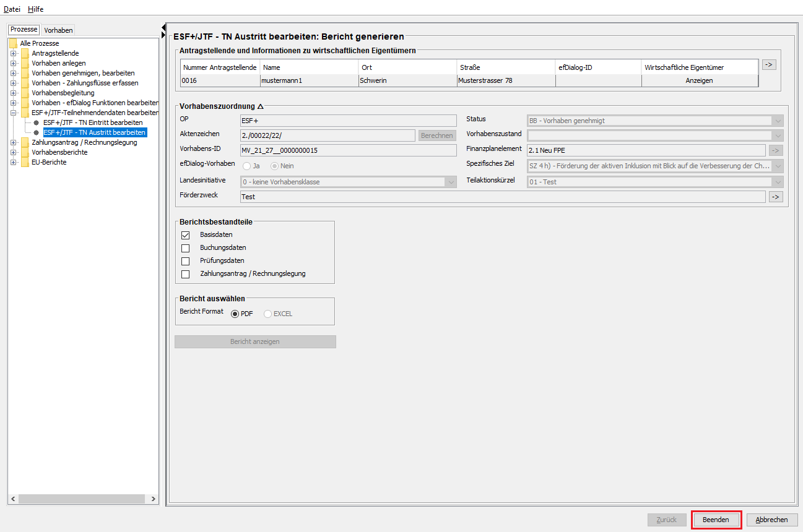Select ESF+/JTF - TN Austritt bearbeiten
The image size is (803, 532).
(x=95, y=132)
